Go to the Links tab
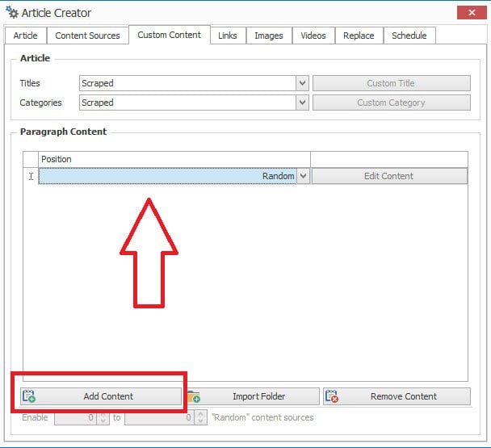The height and width of the screenshot is (448, 491). pyautogui.click(x=228, y=36)
